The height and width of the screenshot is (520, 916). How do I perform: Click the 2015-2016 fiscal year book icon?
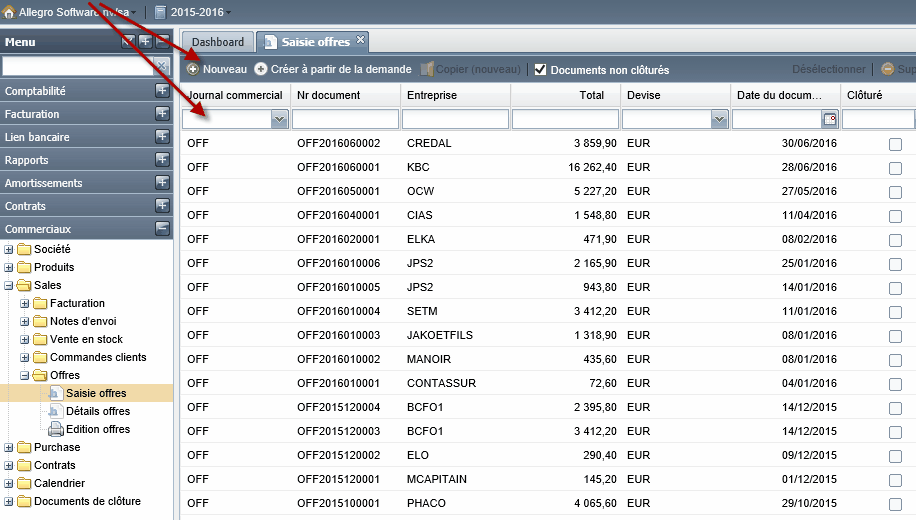[x=160, y=12]
